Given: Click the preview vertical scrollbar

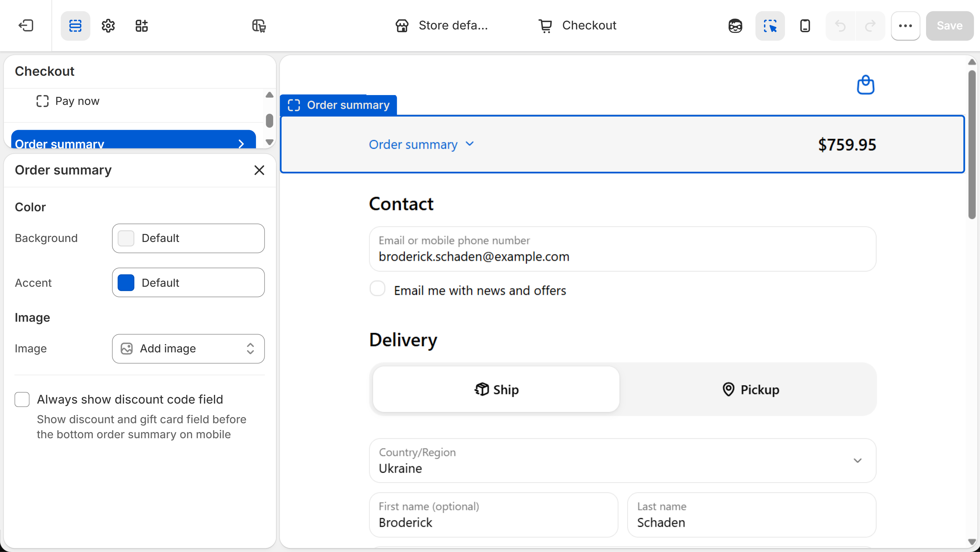Looking at the screenshot, I should click(x=972, y=144).
